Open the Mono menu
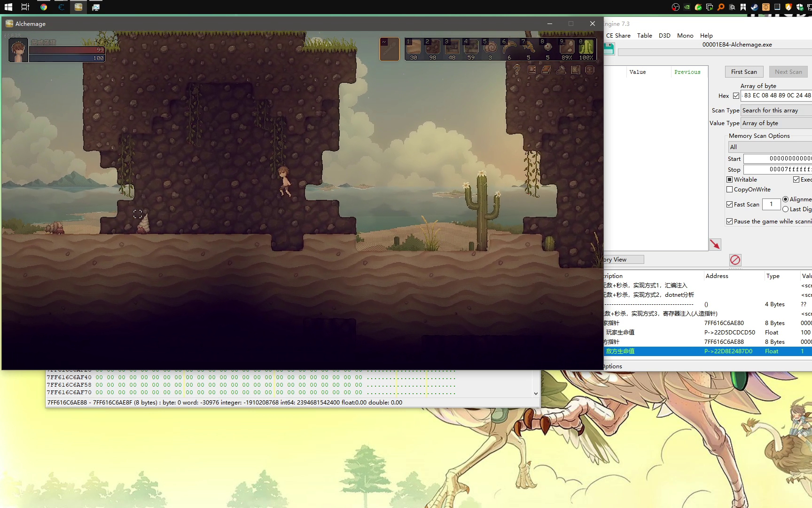 (685, 35)
